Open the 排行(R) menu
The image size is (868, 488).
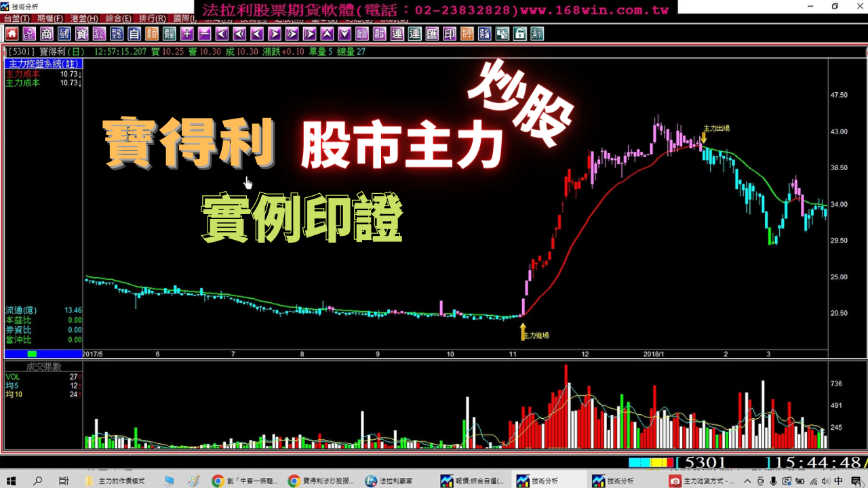152,19
